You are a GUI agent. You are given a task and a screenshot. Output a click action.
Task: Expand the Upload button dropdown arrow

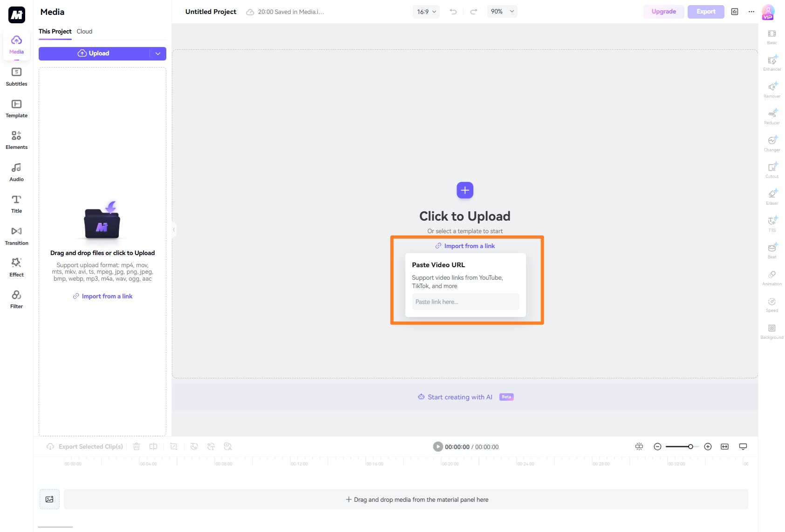coord(158,54)
